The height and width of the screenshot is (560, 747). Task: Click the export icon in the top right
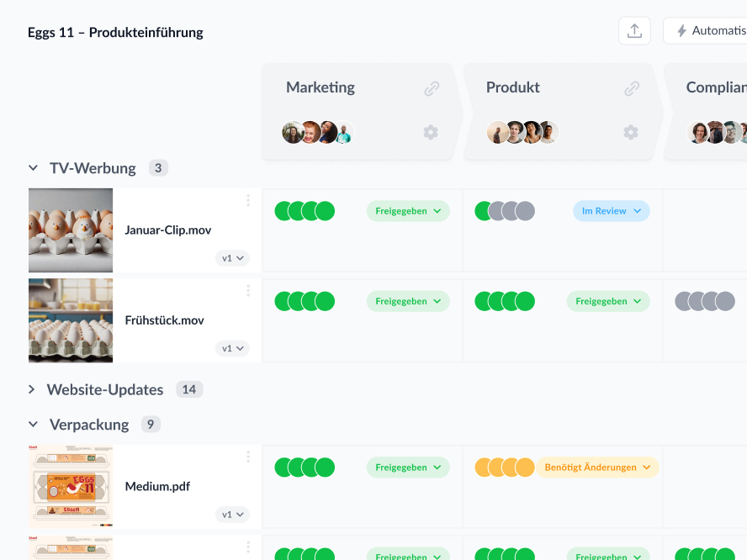[634, 30]
